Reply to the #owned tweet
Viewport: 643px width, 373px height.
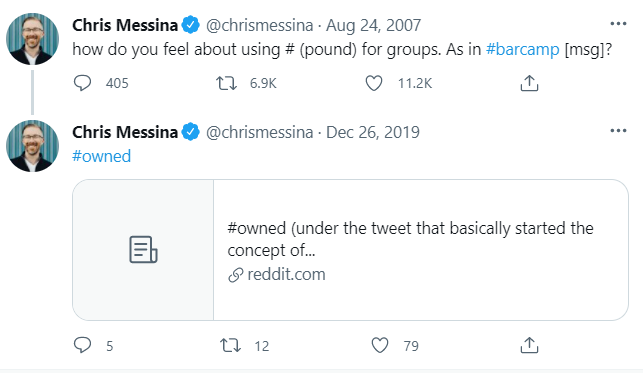pyautogui.click(x=82, y=345)
